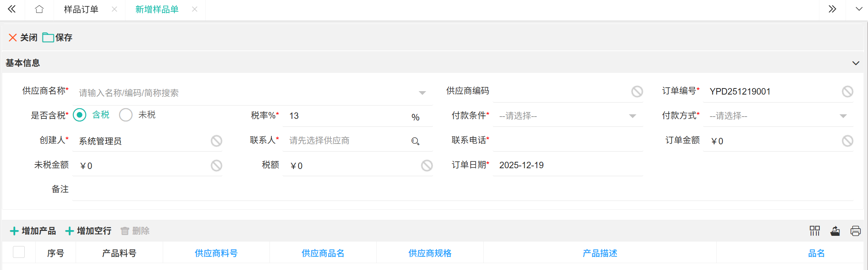Viewport: 868px width, 270px height.
Task: Select the 含税 radio button
Action: pos(80,115)
